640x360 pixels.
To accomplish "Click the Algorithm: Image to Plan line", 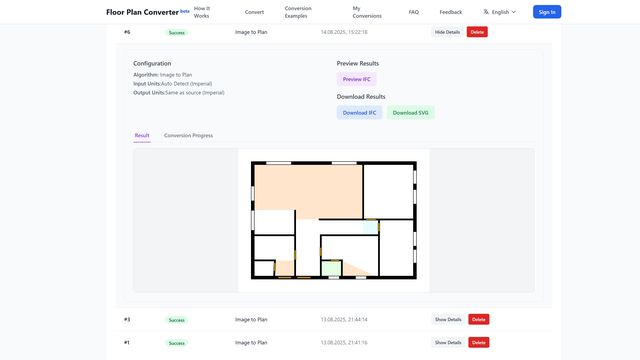I will click(x=162, y=75).
